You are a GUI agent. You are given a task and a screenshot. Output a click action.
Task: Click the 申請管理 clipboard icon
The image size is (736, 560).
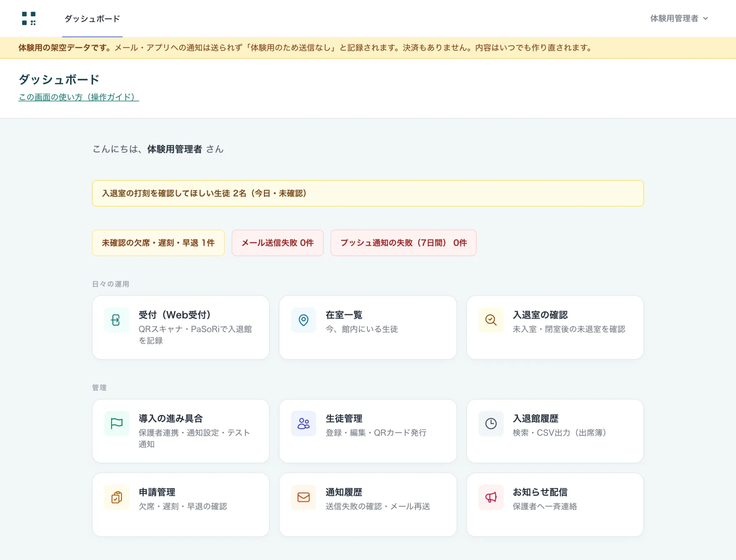coord(117,497)
